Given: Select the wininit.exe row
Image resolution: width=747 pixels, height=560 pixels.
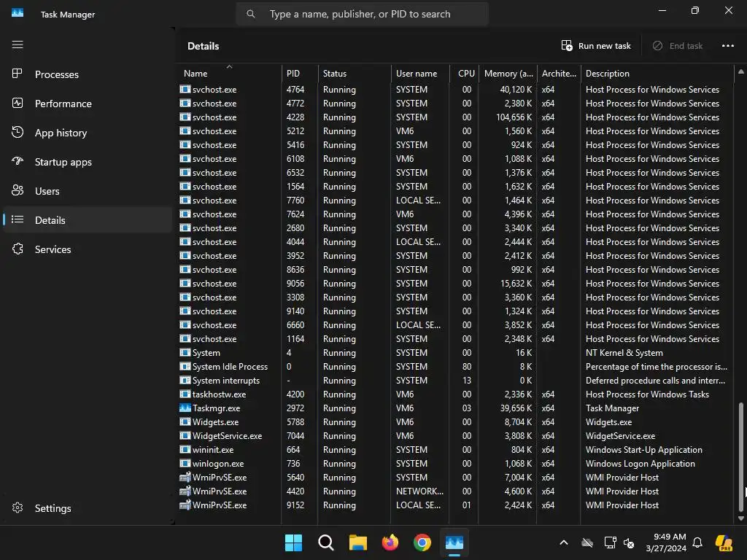Looking at the screenshot, I should tap(455, 449).
